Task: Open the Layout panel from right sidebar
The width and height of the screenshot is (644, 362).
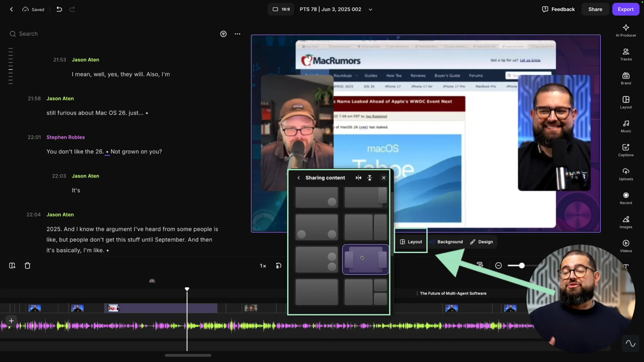Action: point(626,103)
